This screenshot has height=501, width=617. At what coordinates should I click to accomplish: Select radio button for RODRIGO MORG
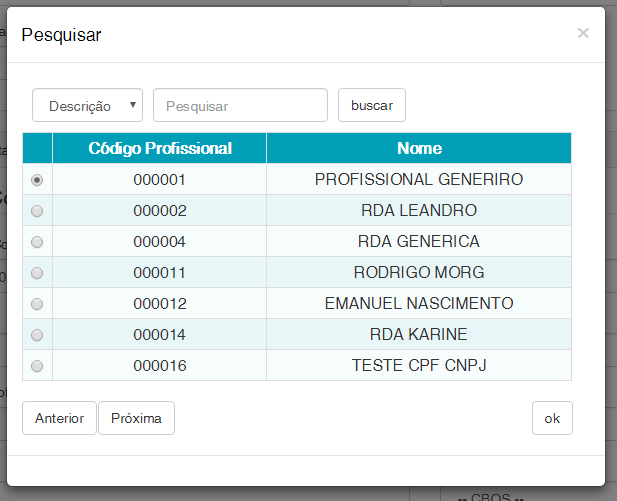(38, 273)
